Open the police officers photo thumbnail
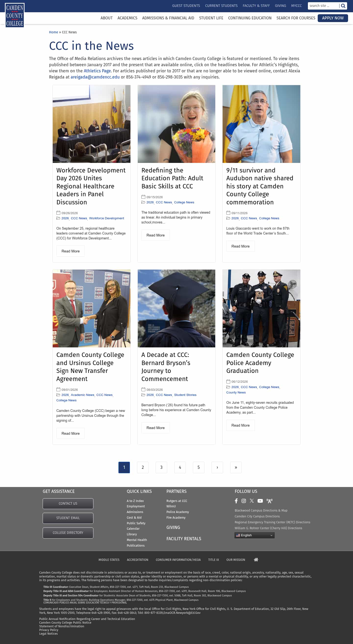353x644 pixels. pos(261,308)
